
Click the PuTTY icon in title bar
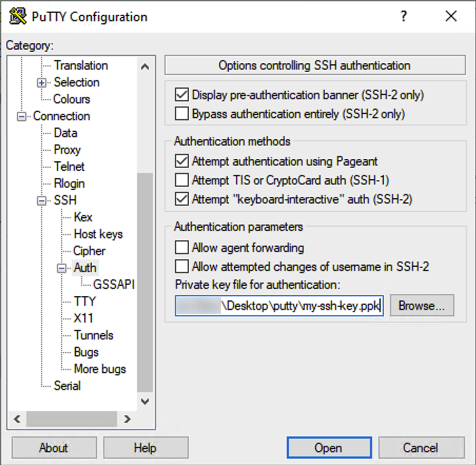(17, 16)
